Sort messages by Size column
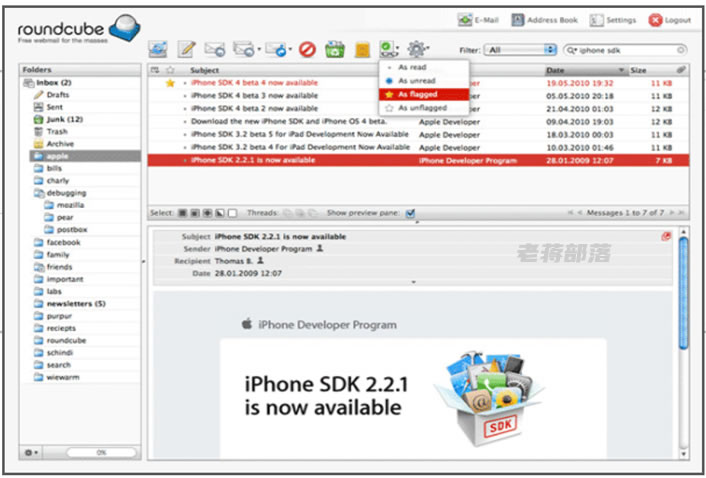The height and width of the screenshot is (478, 706). 638,70
